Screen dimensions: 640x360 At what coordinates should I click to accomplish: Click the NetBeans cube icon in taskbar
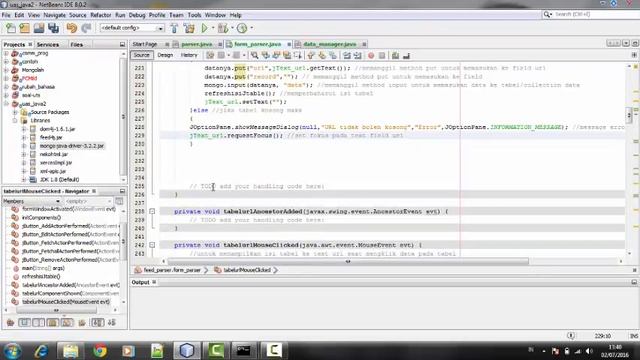click(187, 351)
